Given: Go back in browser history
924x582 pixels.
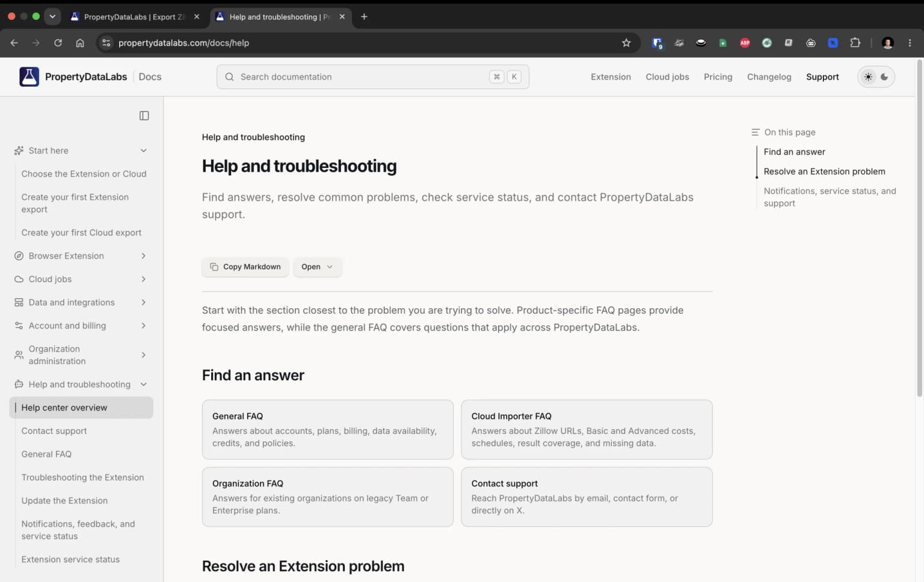Looking at the screenshot, I should coord(14,43).
